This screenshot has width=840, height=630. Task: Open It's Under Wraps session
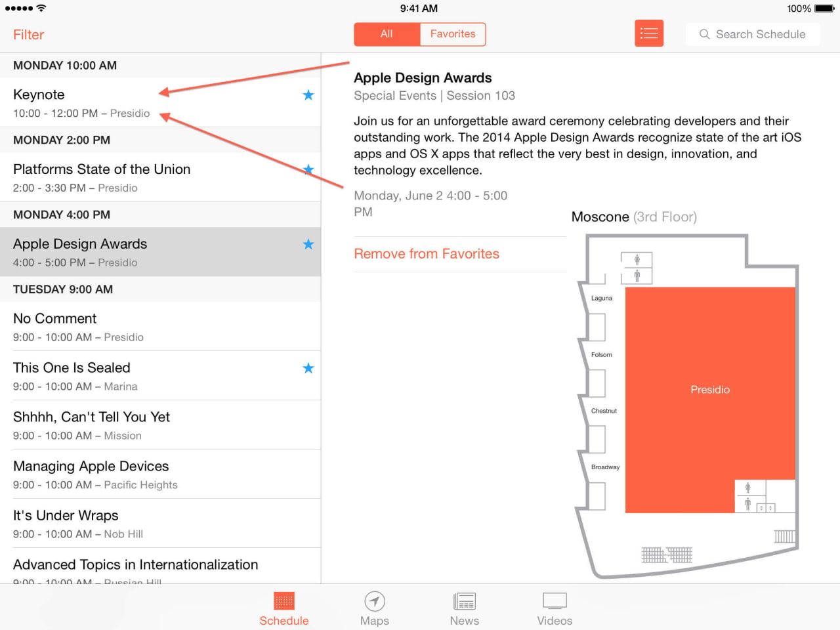160,524
